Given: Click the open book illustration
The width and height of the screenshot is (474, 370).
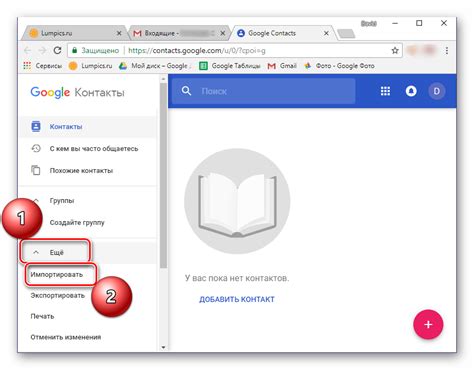Looking at the screenshot, I should pyautogui.click(x=237, y=201).
